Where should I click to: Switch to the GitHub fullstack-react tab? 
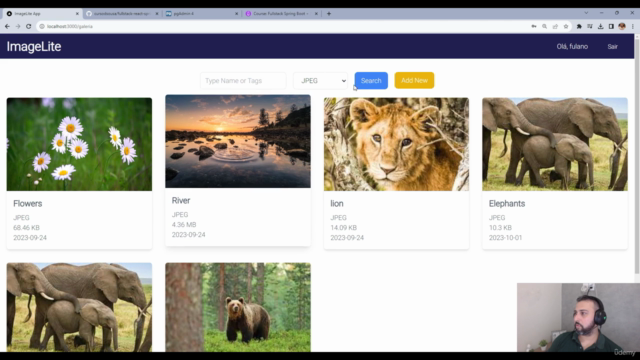121,13
